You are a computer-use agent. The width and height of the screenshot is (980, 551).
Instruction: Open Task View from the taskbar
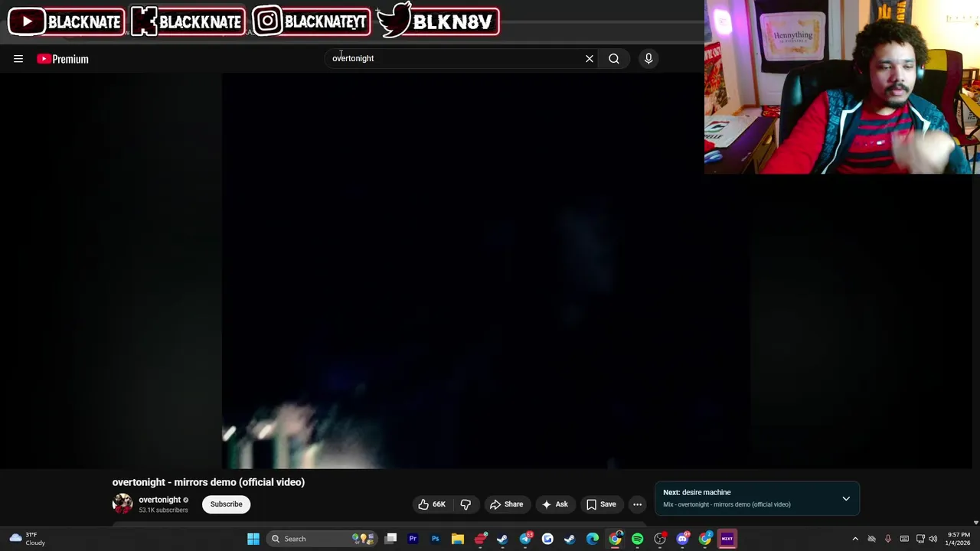390,539
